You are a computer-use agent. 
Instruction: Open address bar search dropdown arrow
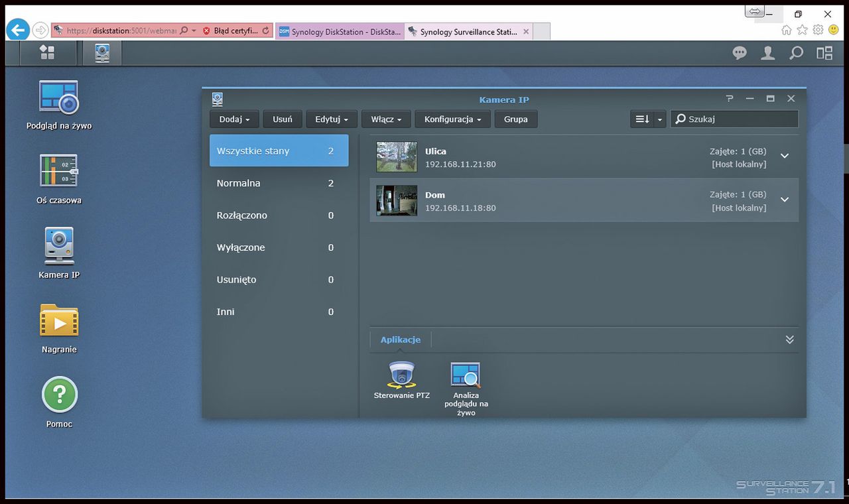194,31
